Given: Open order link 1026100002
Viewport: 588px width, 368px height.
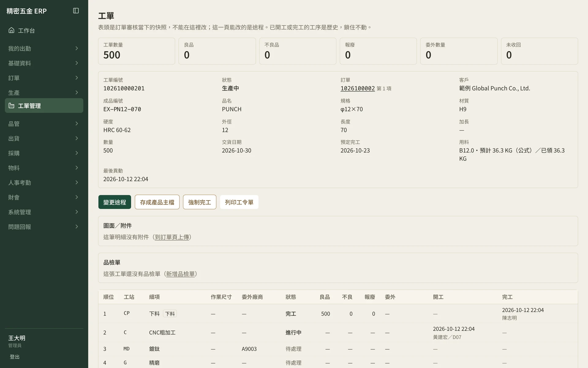Looking at the screenshot, I should (x=357, y=88).
